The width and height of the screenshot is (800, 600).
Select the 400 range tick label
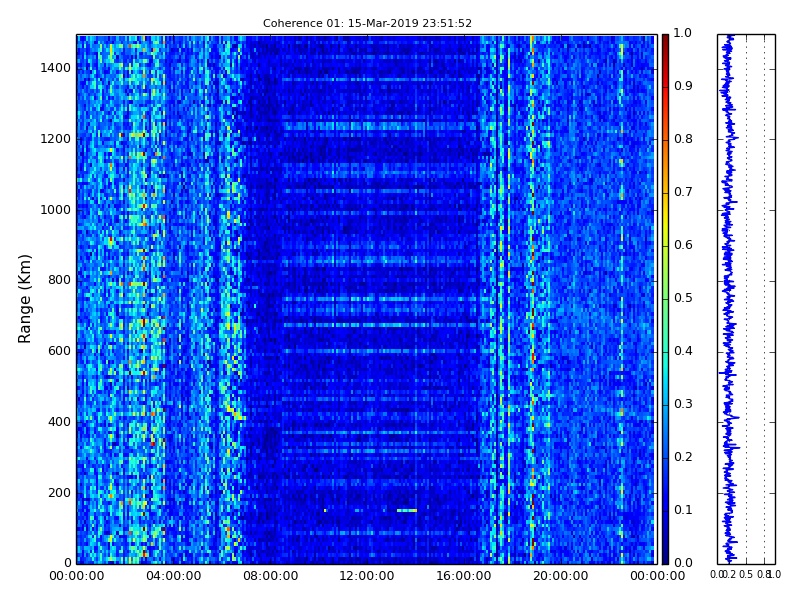pyautogui.click(x=59, y=422)
